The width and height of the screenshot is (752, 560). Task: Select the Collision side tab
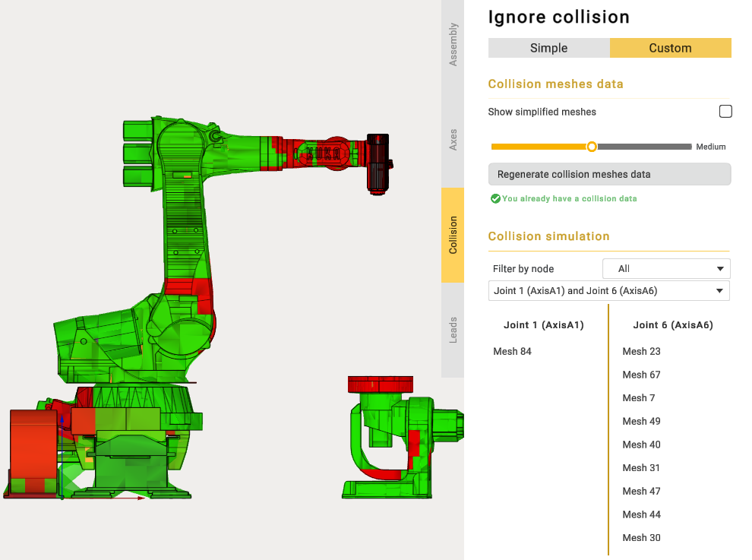click(453, 235)
